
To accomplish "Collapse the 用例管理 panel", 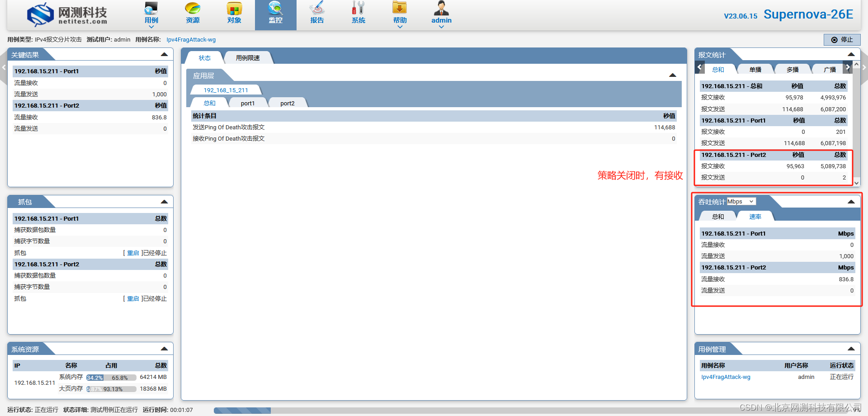I will pyautogui.click(x=851, y=349).
